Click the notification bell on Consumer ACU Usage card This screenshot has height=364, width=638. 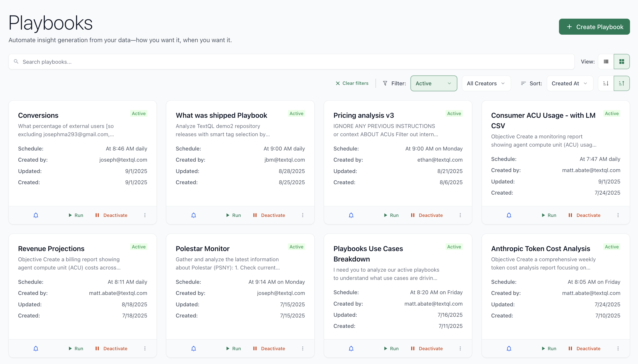pyautogui.click(x=509, y=215)
